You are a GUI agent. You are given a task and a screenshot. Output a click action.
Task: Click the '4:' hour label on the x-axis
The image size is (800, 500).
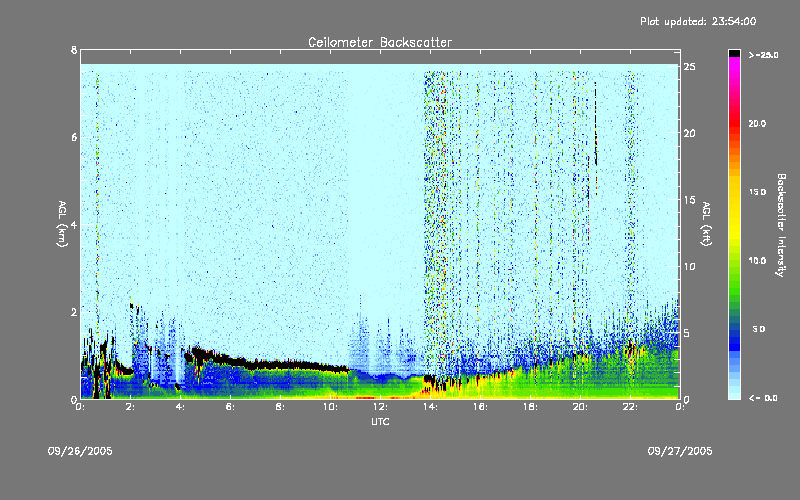(x=180, y=407)
